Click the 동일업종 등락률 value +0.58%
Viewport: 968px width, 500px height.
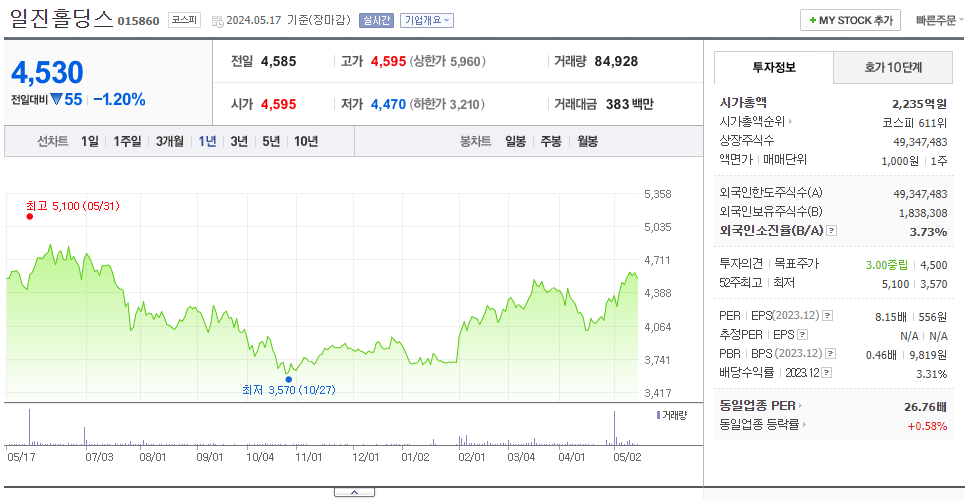[x=927, y=426]
